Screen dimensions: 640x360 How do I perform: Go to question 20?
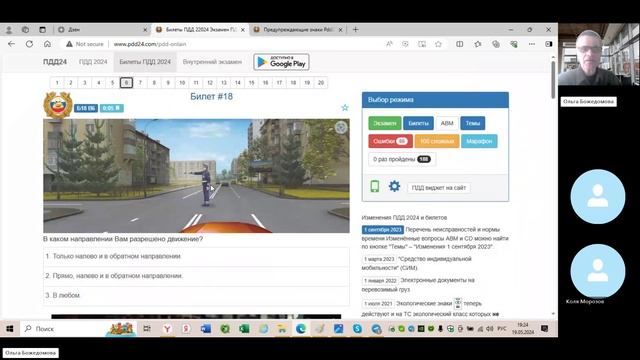click(321, 83)
